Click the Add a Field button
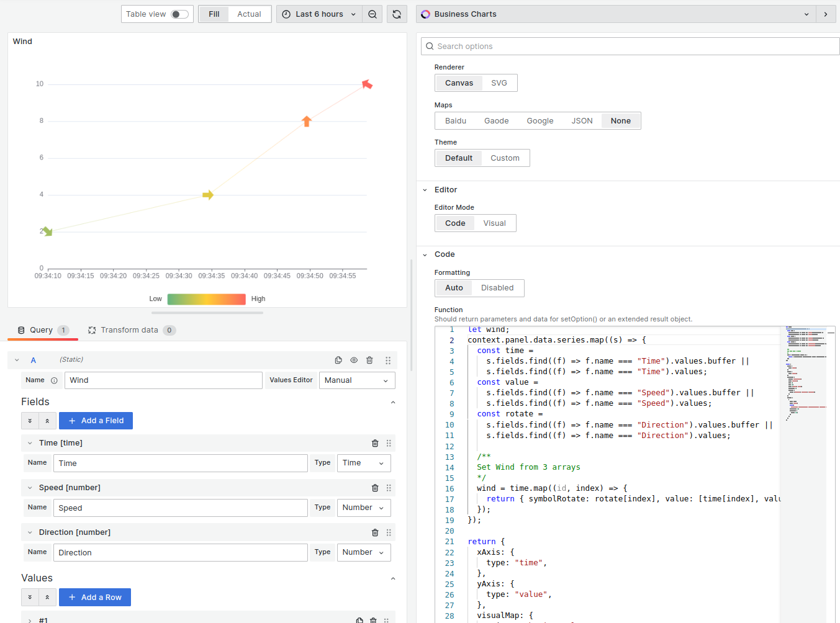 (x=96, y=420)
